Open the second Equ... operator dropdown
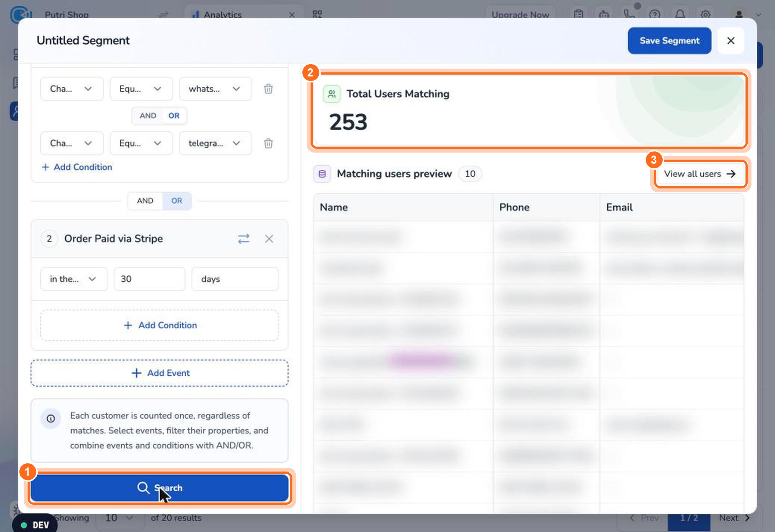Viewport: 775px width, 532px height. [x=141, y=143]
